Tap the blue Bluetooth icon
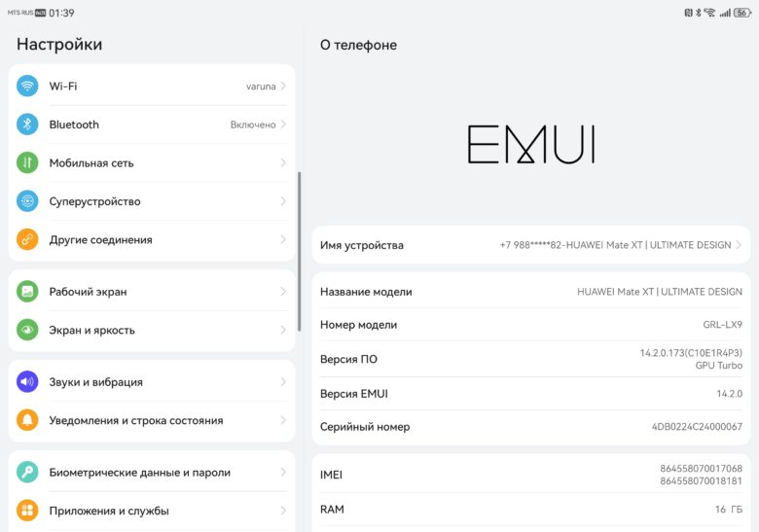The width and height of the screenshot is (759, 532). click(x=27, y=124)
